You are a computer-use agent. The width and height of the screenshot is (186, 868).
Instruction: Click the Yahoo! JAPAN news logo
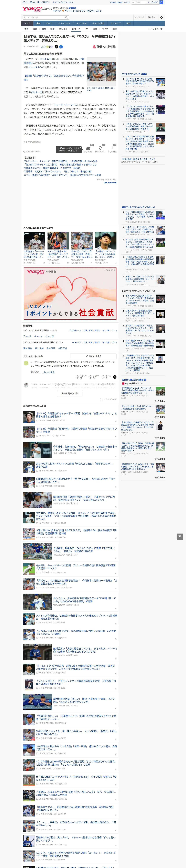(x=37, y=9)
